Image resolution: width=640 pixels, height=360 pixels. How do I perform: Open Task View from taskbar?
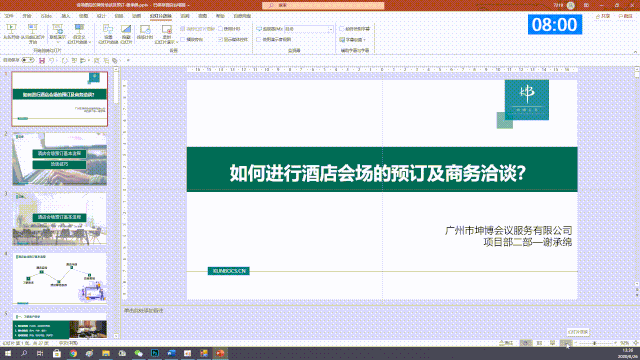coord(40,353)
